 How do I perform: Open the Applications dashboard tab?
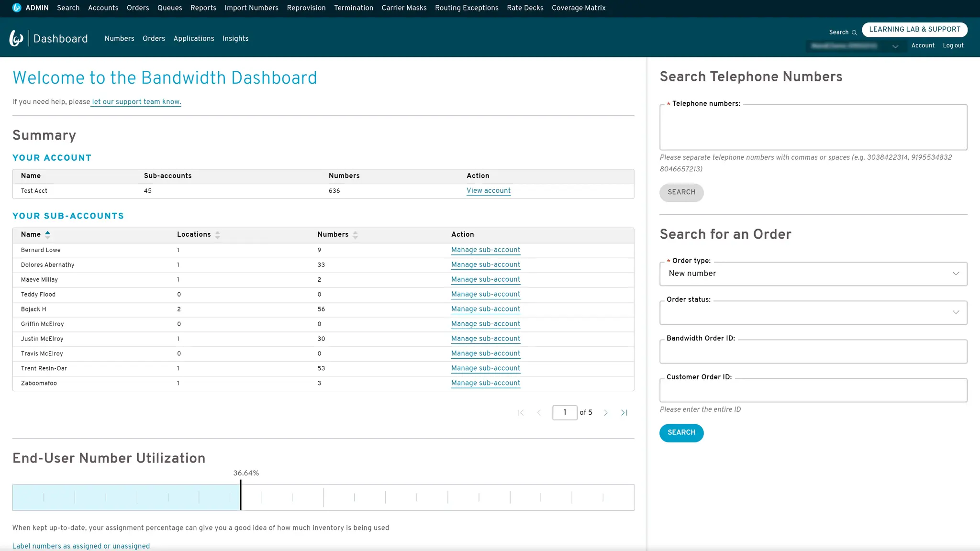(194, 38)
